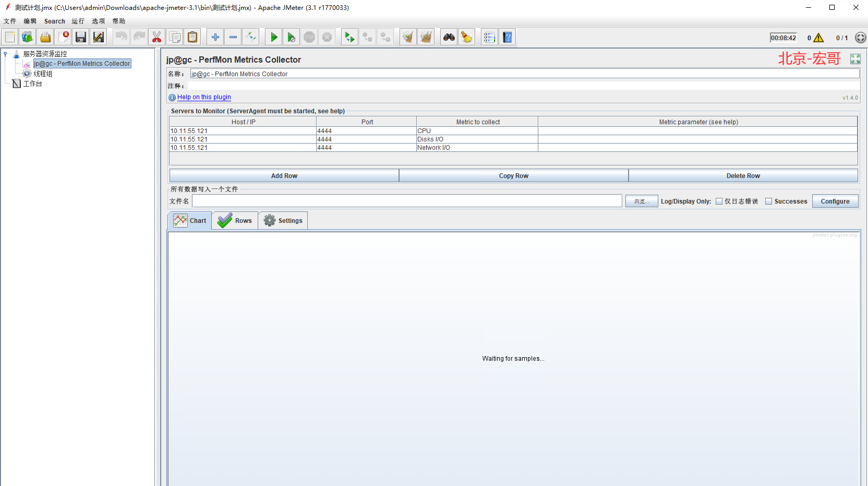Open the Help on this plugin link
Viewport: 868px width, 486px height.
pos(204,97)
